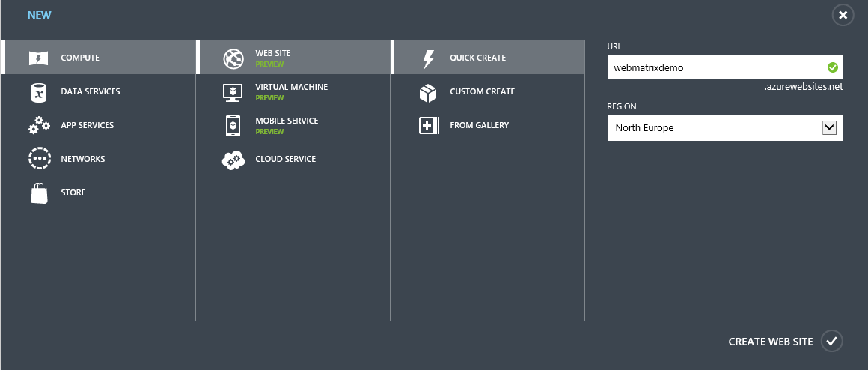Click the Quick Create lightning bolt icon
The width and height of the screenshot is (868, 370).
tap(428, 58)
